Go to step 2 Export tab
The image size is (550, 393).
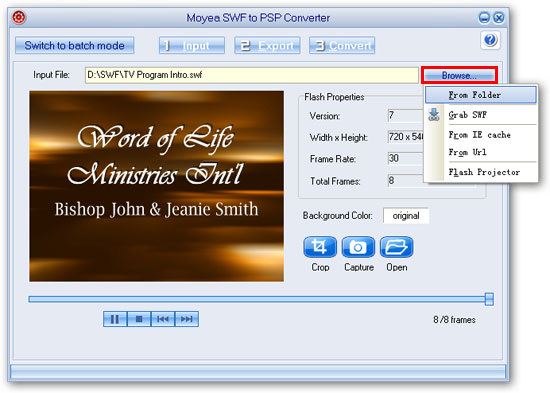267,46
